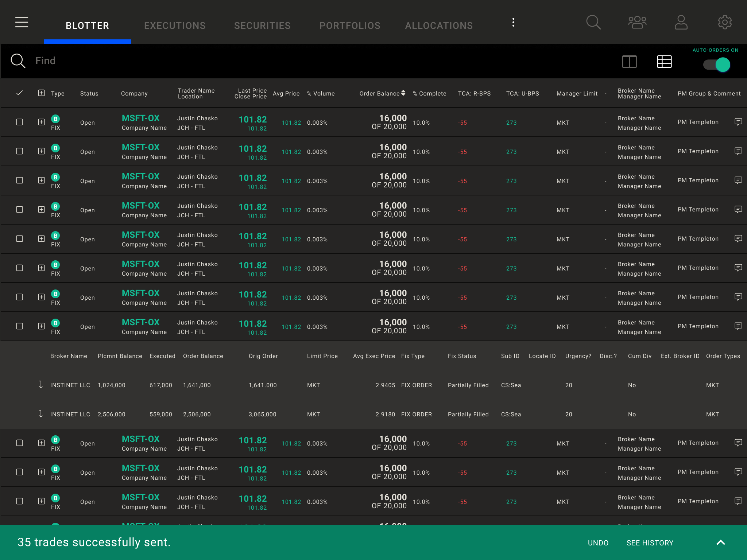This screenshot has width=747, height=560.
Task: Open the settings gear icon
Action: click(725, 22)
